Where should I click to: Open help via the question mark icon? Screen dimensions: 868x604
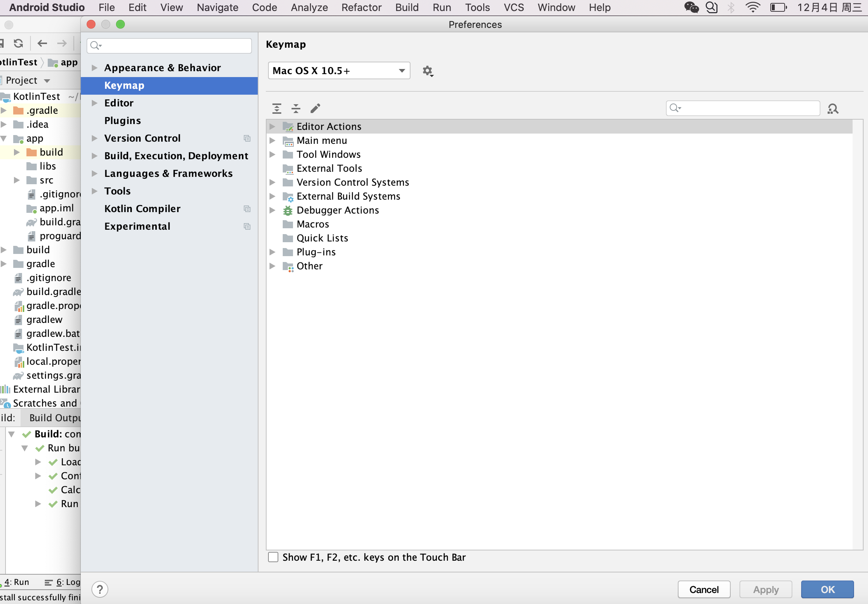tap(100, 589)
